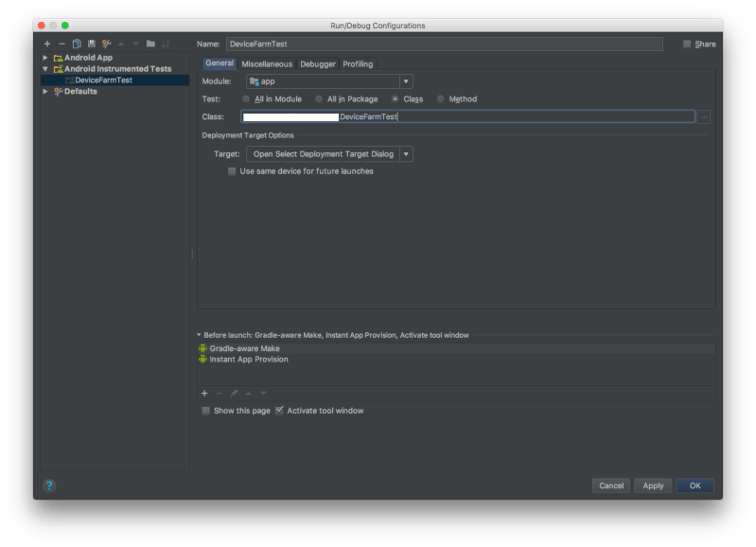Toggle the Share checkbox
Viewport: 756px width, 547px height.
[x=687, y=44]
